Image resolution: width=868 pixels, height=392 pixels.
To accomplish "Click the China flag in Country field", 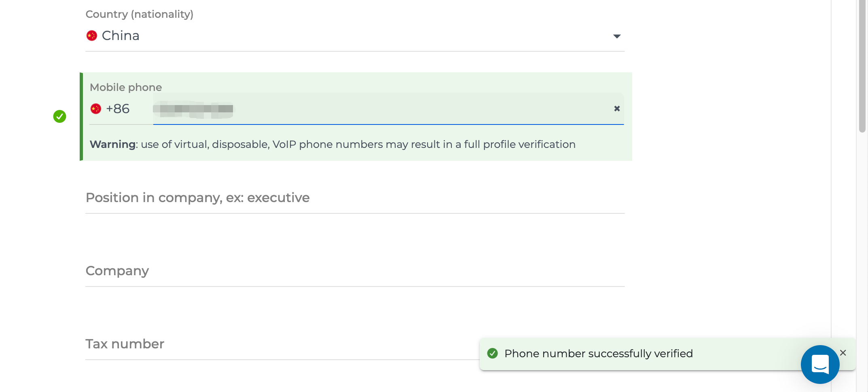I will coord(92,36).
